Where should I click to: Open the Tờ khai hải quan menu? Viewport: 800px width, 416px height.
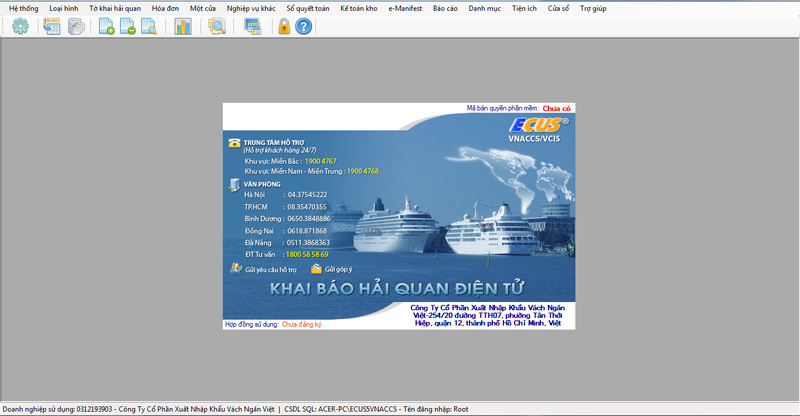115,8
